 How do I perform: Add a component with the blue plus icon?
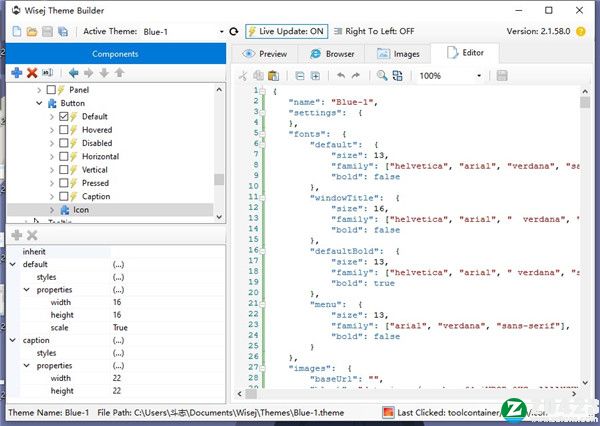coord(16,72)
